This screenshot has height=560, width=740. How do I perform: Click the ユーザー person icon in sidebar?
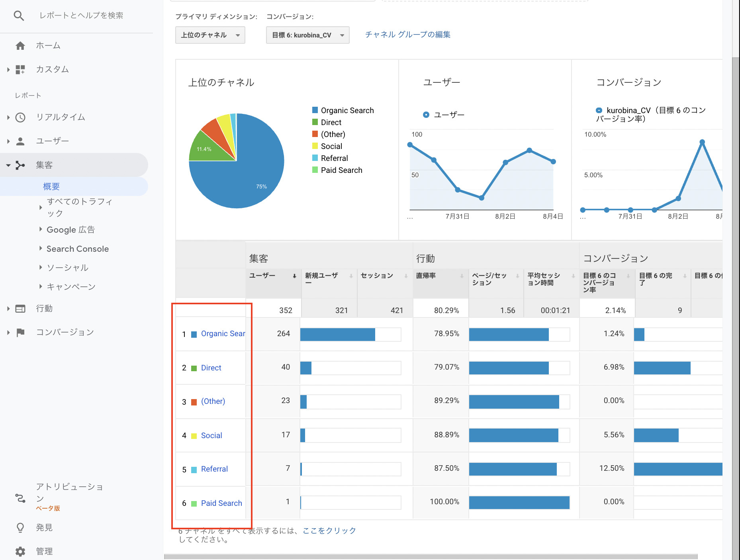[20, 141]
